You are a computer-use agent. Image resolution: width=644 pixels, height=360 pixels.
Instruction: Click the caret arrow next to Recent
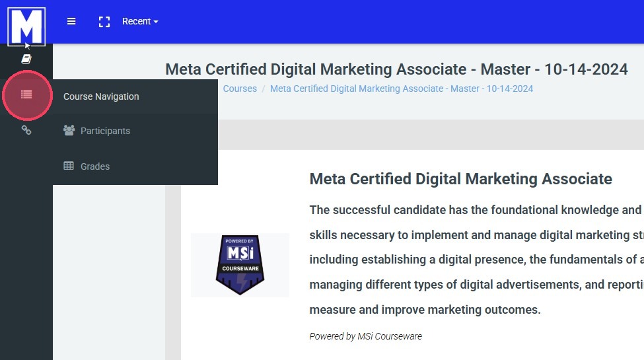point(156,22)
